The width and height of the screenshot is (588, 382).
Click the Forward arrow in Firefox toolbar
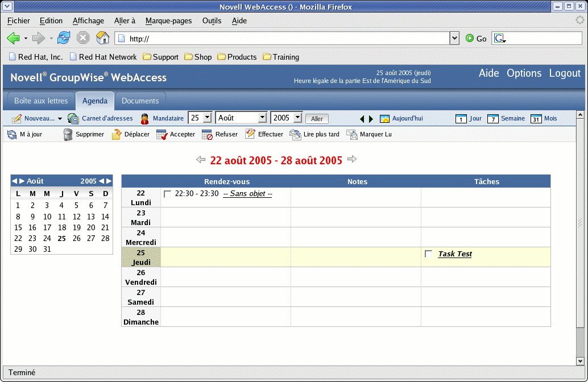tap(38, 38)
